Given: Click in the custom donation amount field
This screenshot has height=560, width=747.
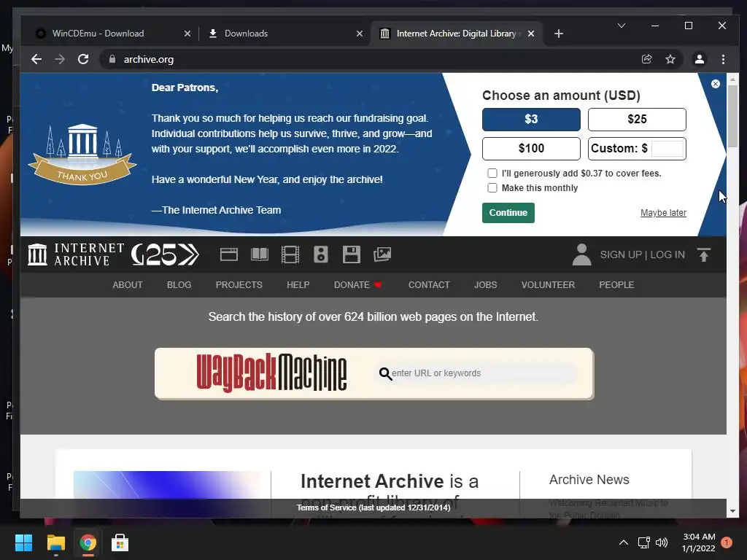Looking at the screenshot, I should (667, 149).
